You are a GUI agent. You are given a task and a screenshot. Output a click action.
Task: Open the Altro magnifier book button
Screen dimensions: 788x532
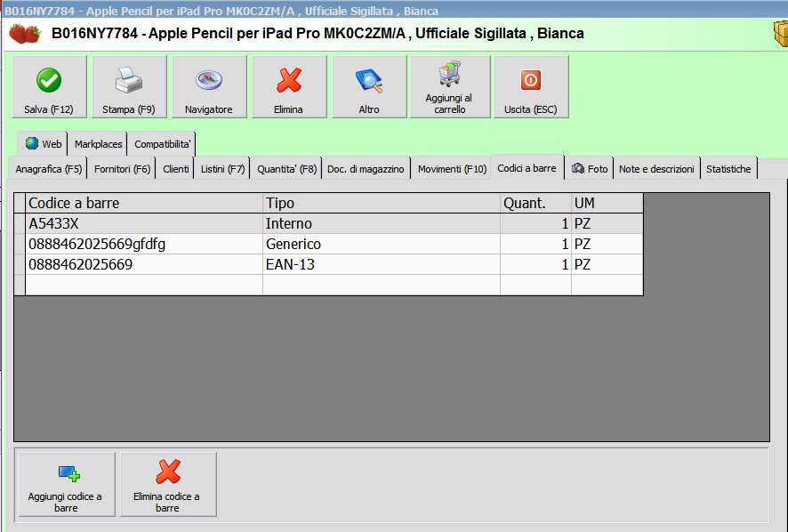369,87
